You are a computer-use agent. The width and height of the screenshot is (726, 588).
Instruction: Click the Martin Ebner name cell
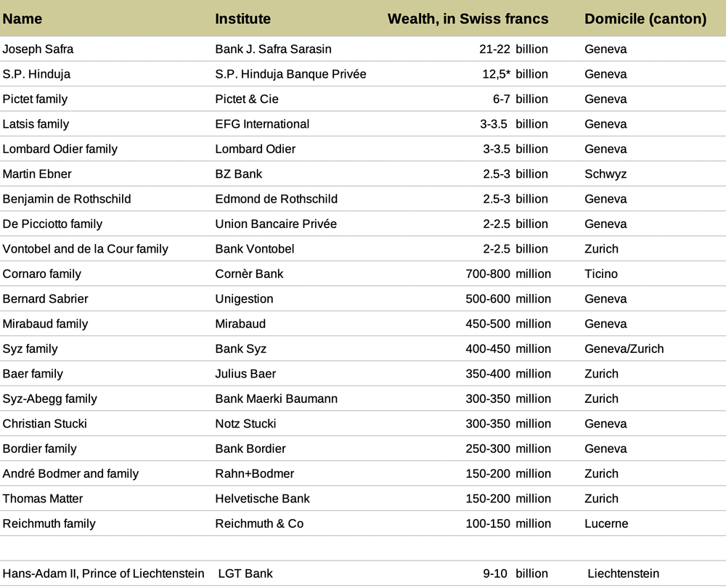[37, 174]
